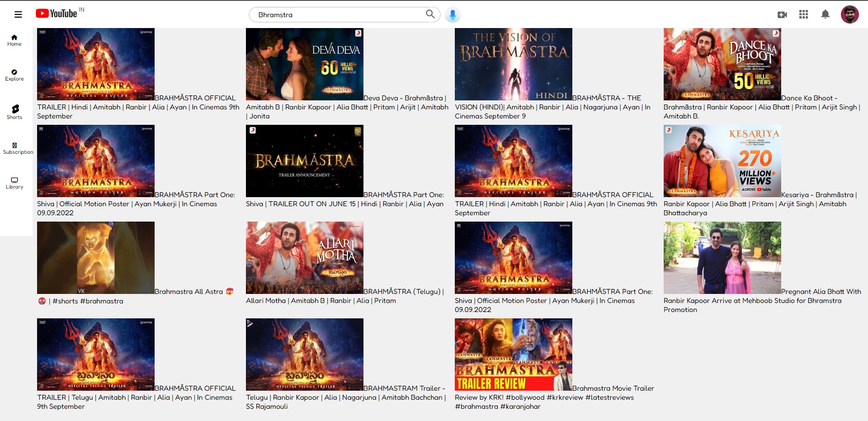
Task: Activate voice search microphone
Action: point(452,15)
